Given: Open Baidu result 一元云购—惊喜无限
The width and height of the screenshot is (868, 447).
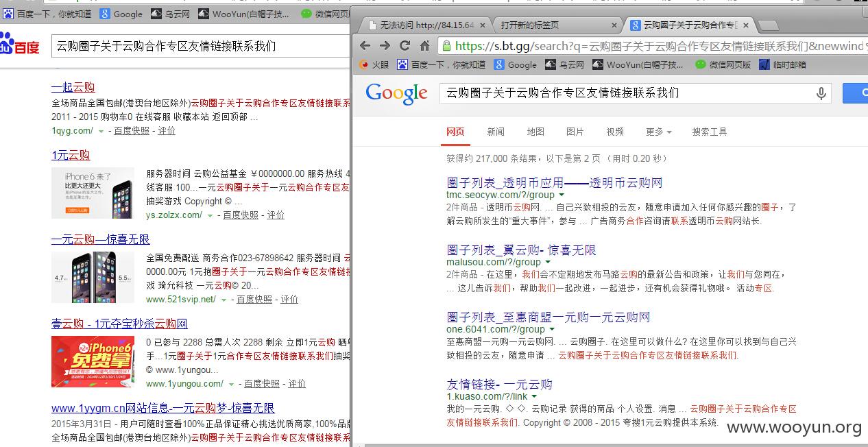Looking at the screenshot, I should (x=101, y=239).
